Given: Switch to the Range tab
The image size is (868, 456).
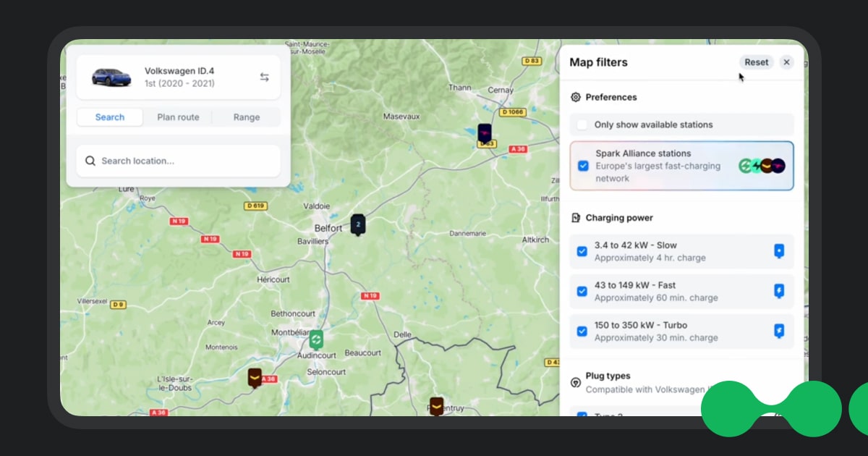Looking at the screenshot, I should [247, 117].
